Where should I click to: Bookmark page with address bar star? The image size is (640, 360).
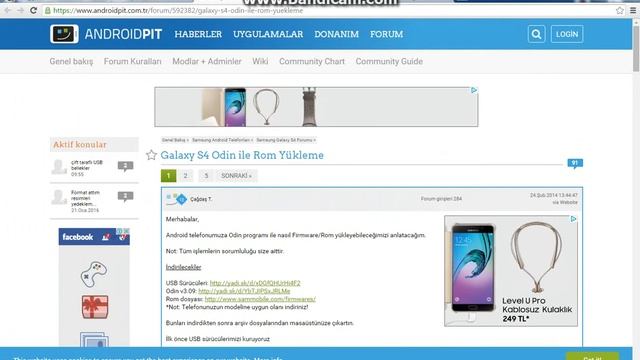coord(620,11)
